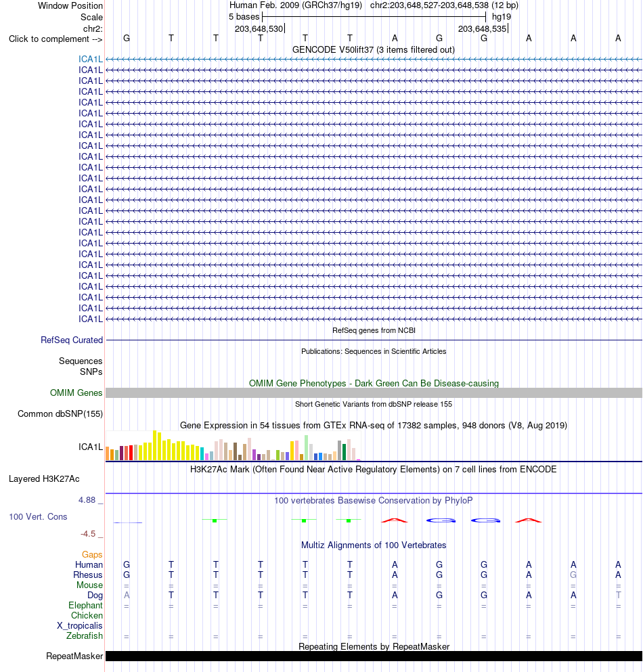The image size is (643, 672).
Task: Click the black RepeatMasker element bar
Action: click(x=374, y=656)
